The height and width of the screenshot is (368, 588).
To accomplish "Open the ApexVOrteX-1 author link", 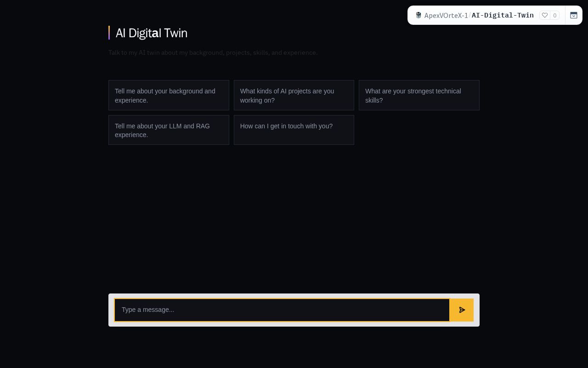I will (446, 15).
